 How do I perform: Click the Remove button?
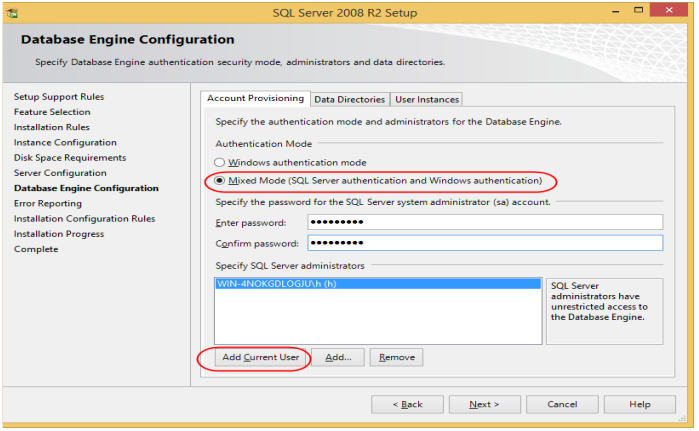coord(396,357)
